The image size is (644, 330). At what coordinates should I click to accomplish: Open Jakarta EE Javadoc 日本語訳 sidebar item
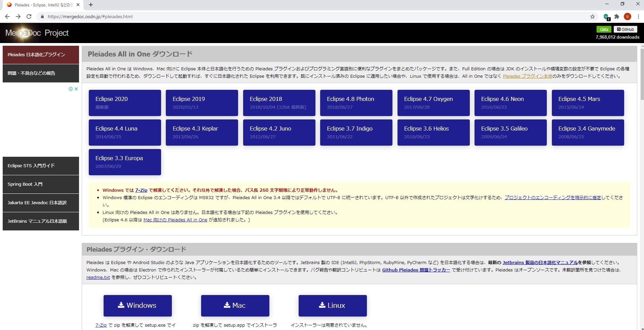point(41,203)
